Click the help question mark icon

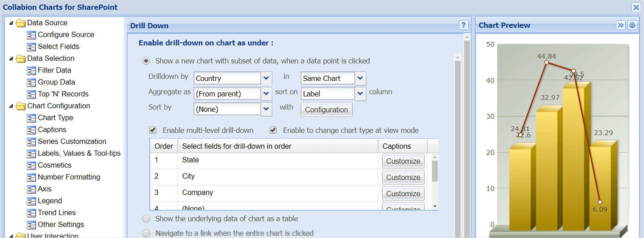coord(463,25)
